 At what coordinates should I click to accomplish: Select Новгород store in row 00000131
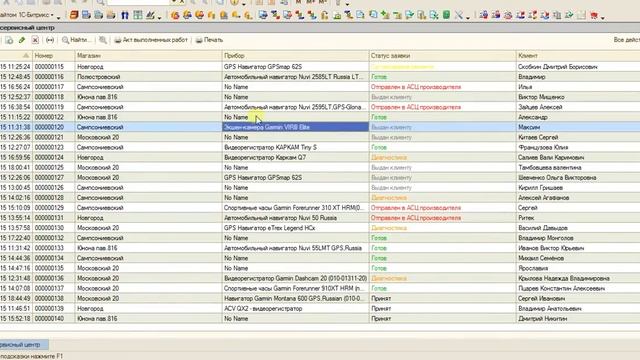[x=149, y=218]
